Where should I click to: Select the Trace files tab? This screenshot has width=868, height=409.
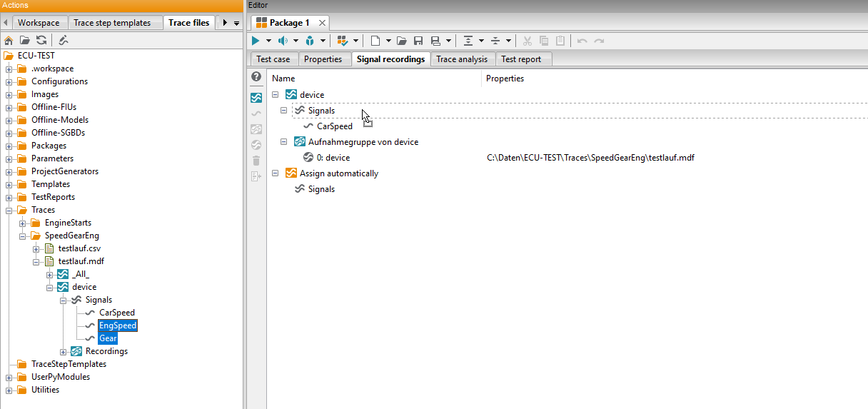click(189, 23)
